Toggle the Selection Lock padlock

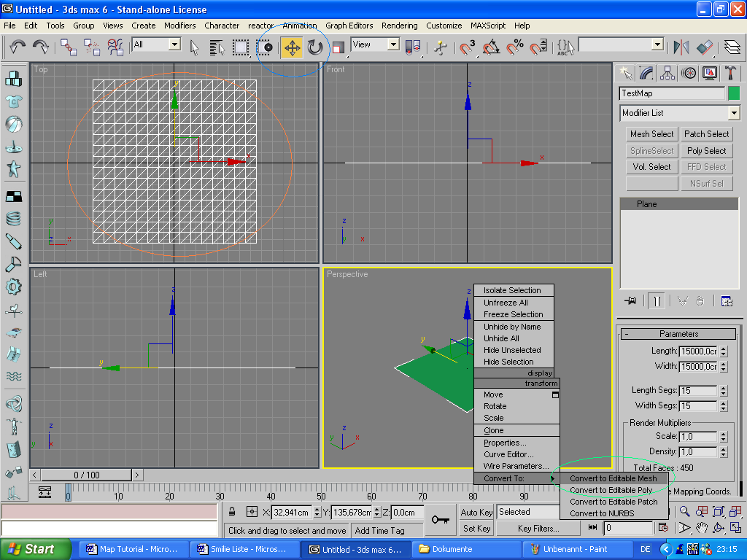(x=232, y=512)
